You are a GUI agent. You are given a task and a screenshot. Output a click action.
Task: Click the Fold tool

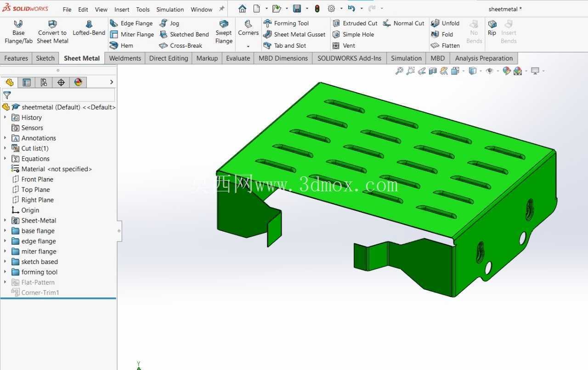click(x=442, y=34)
